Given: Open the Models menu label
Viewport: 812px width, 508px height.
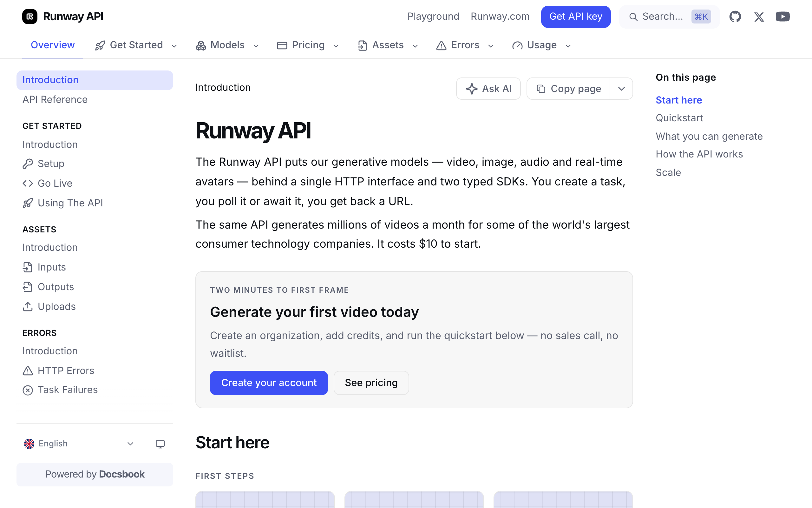Looking at the screenshot, I should (227, 45).
